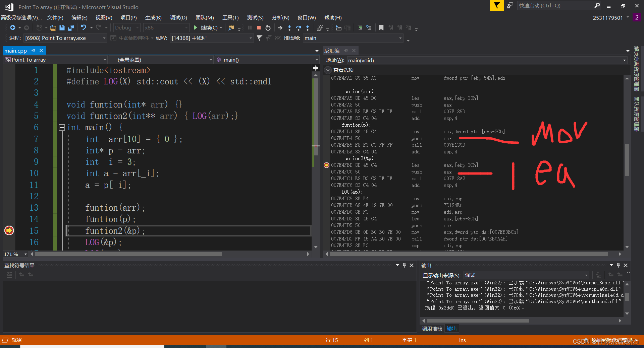644x348 pixels.
Task: Click the comment out lines icon
Action: (x=360, y=28)
